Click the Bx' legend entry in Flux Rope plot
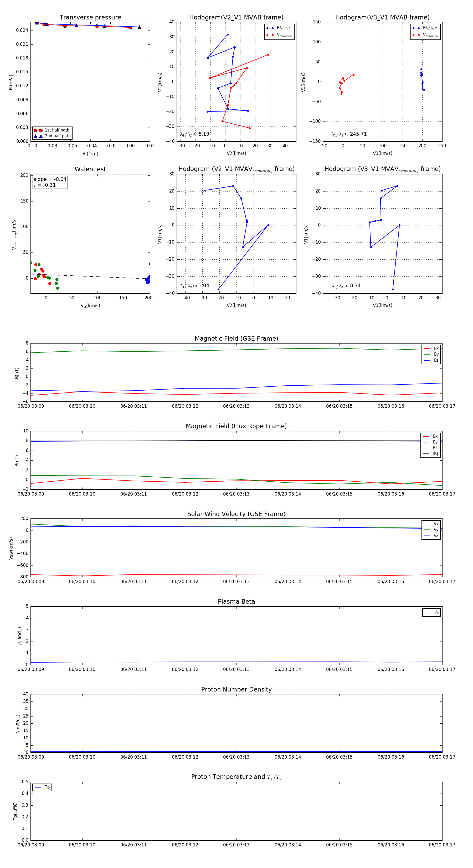This screenshot has width=473, height=868. (431, 436)
